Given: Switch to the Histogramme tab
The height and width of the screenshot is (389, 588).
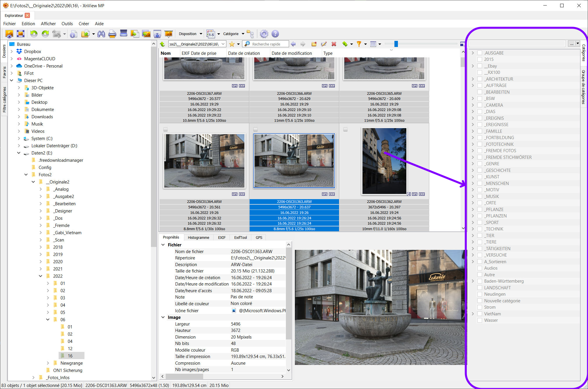Looking at the screenshot, I should point(198,237).
